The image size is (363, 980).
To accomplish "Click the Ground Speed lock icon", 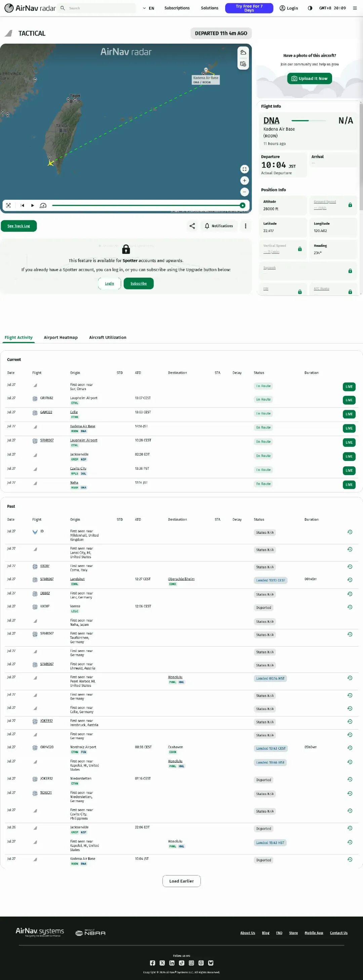I will coord(350,205).
